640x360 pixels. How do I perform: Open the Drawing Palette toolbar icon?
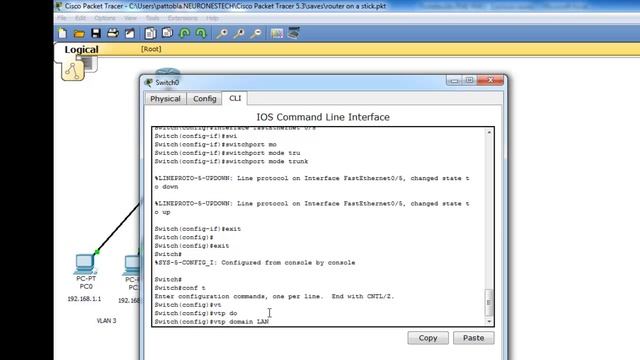(x=277, y=33)
